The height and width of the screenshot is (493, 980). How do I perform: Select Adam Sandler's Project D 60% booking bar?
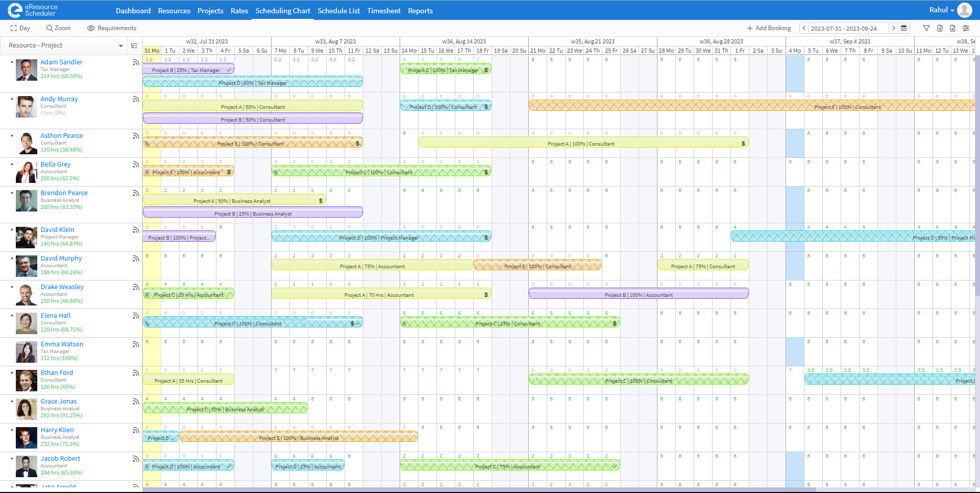point(253,82)
